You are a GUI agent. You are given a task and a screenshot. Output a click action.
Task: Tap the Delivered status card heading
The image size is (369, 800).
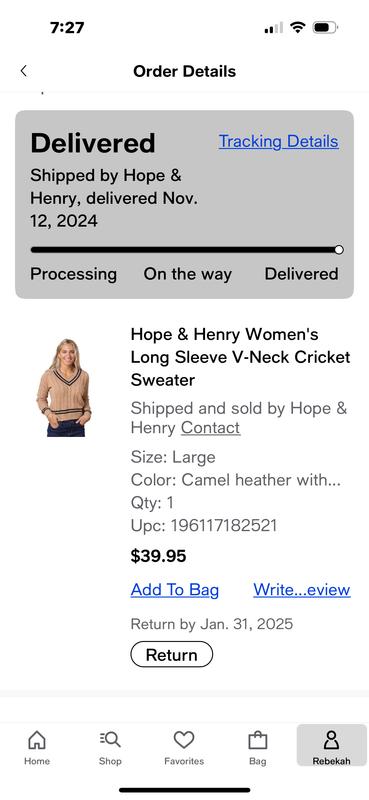pyautogui.click(x=92, y=143)
